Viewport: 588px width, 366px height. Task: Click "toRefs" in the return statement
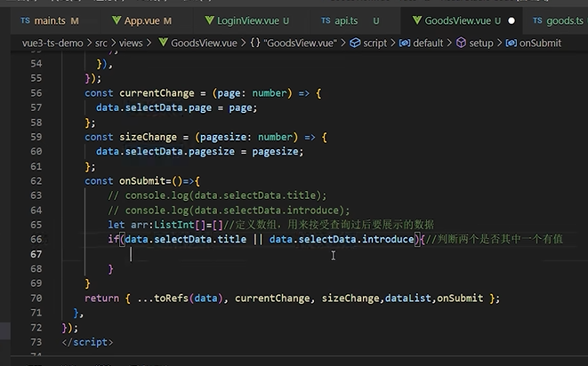172,298
